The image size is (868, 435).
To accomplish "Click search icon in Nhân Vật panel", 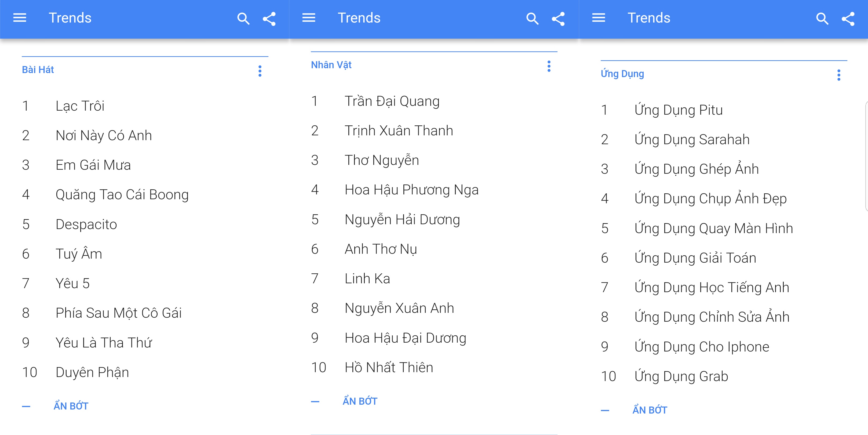I will click(532, 19).
